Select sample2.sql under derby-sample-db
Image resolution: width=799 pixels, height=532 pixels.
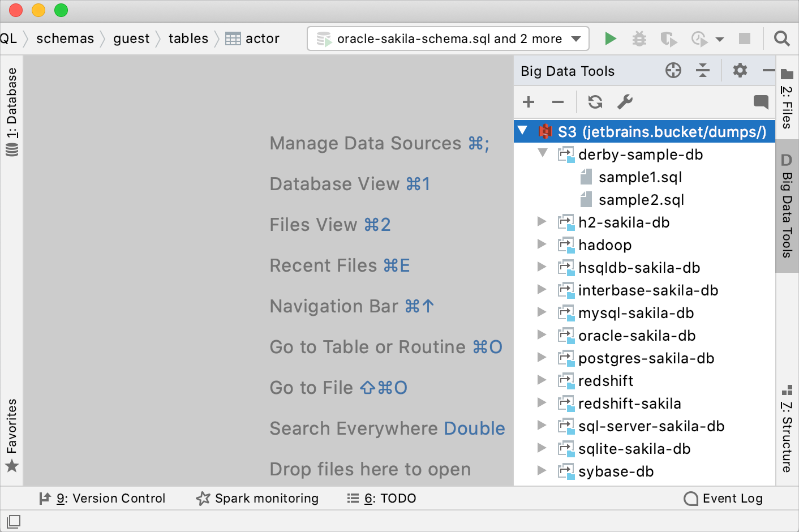[x=641, y=199]
